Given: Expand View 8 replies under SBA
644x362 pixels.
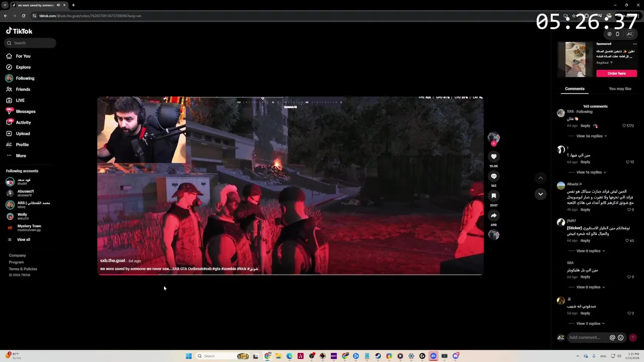Looking at the screenshot, I should click(590, 287).
